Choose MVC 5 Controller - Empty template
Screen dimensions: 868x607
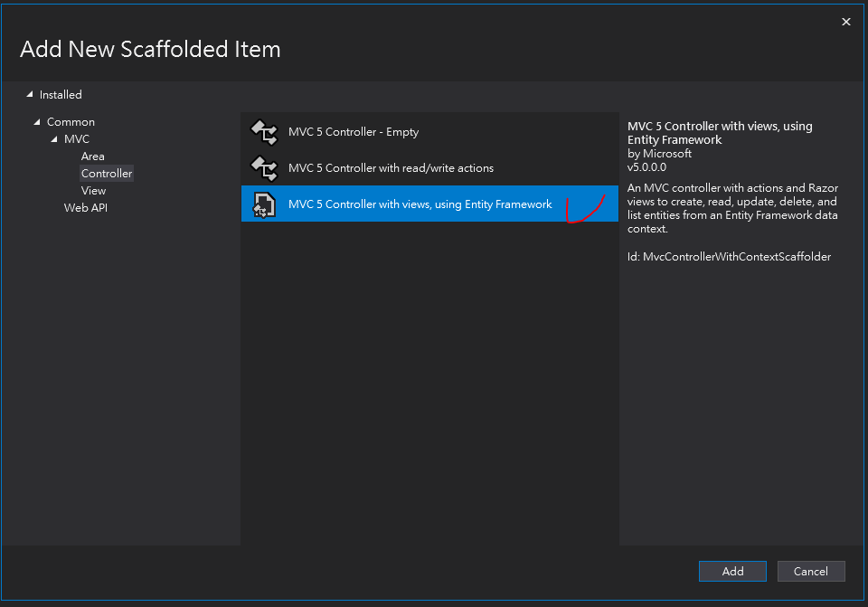click(354, 132)
